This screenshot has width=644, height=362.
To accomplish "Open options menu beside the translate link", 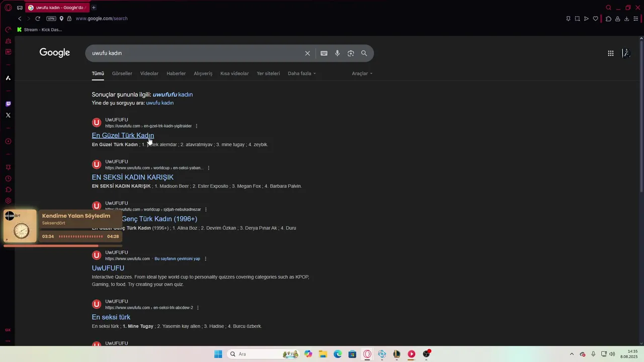I will tap(205, 259).
